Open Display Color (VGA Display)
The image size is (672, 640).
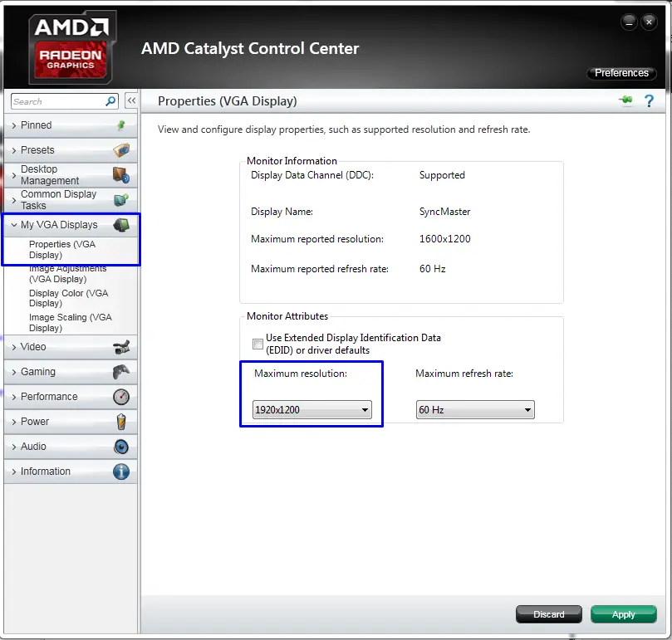click(68, 298)
